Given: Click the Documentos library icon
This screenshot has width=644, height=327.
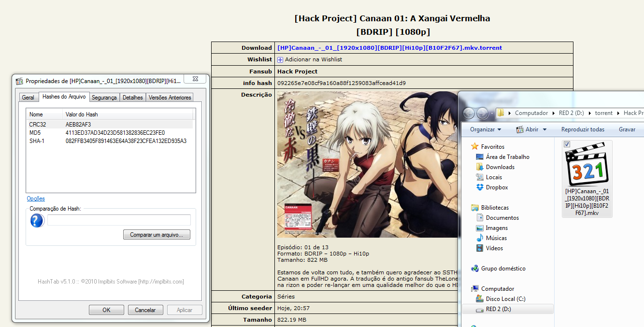Looking at the screenshot, I should coord(480,217).
